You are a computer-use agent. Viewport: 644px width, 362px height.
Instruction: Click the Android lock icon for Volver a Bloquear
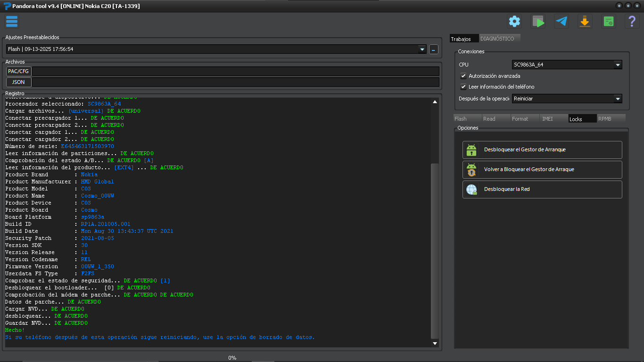coord(471,170)
